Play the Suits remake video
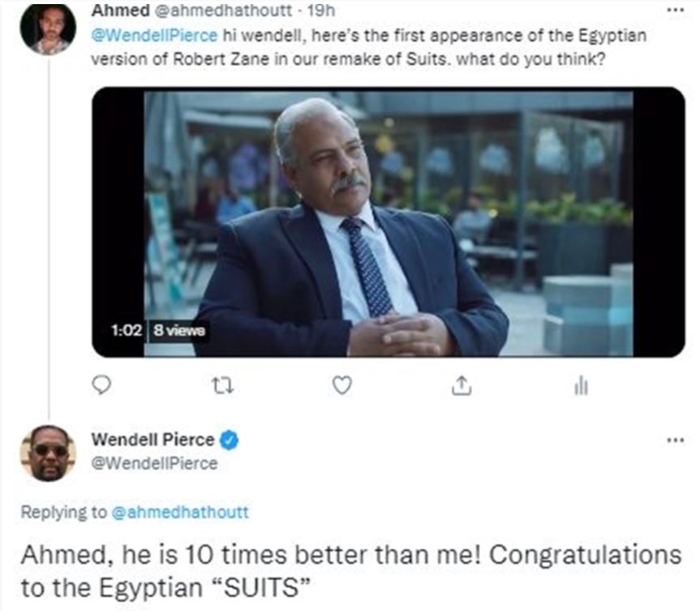Screen dimensions: 700x611 point(388,222)
